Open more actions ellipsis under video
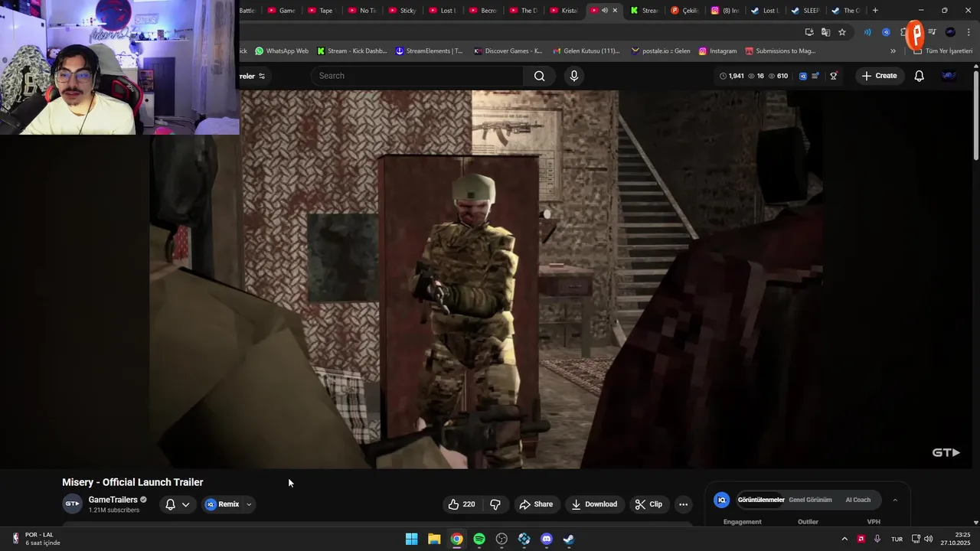The image size is (980, 551). coord(684,504)
